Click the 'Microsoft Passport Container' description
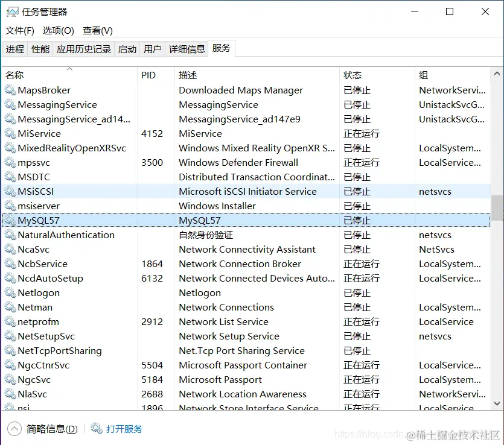 point(243,365)
